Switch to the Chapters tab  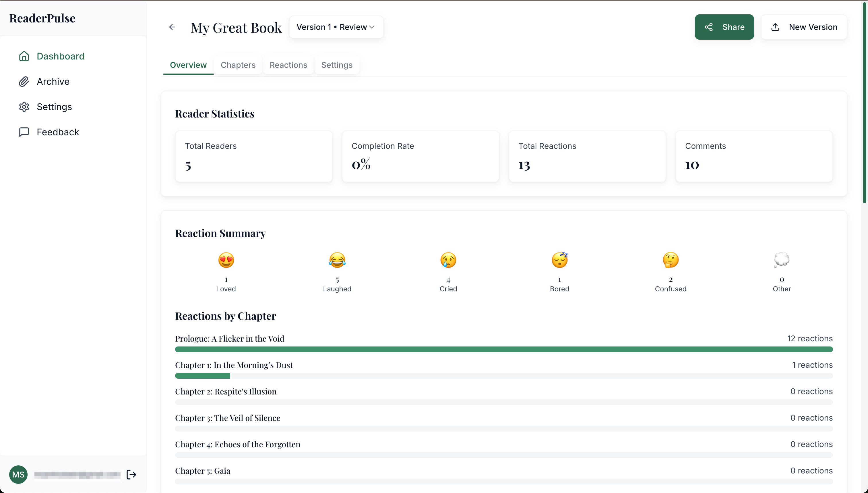[238, 65]
